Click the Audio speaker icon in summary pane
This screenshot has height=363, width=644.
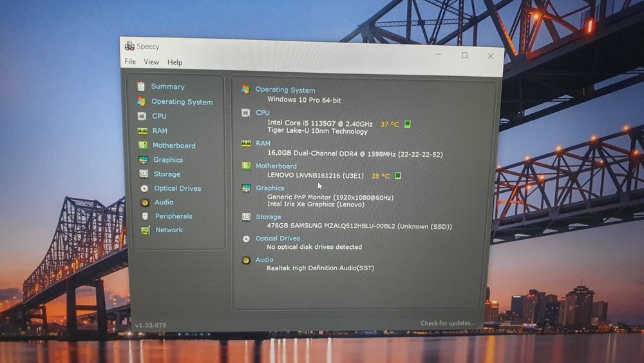tap(246, 260)
